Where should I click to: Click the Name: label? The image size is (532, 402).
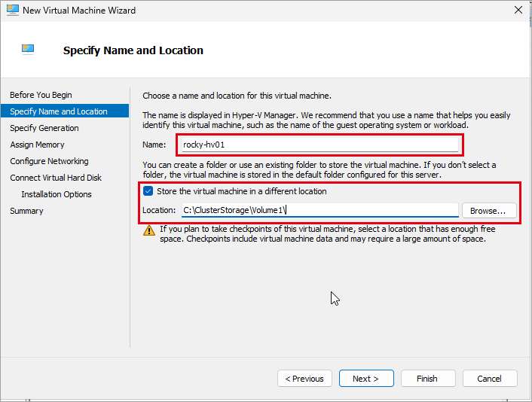pos(154,145)
